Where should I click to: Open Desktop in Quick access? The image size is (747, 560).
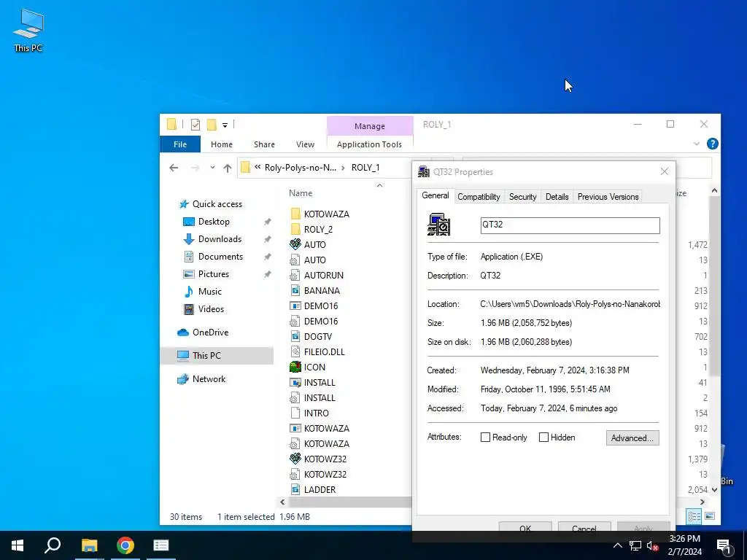[214, 222]
